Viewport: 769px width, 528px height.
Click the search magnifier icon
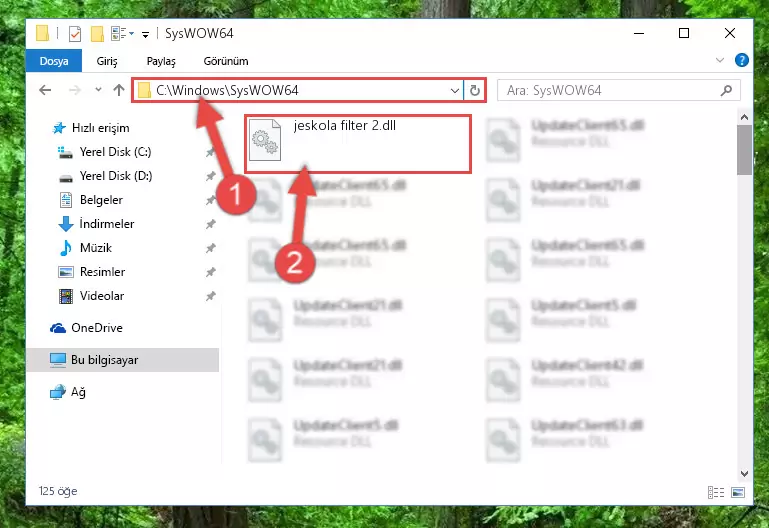pyautogui.click(x=726, y=90)
